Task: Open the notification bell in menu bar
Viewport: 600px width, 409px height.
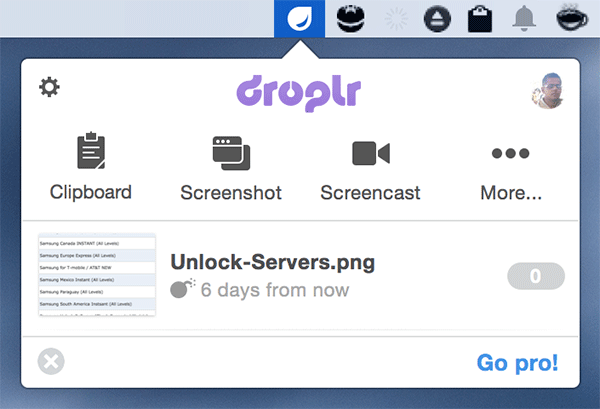Action: click(x=524, y=18)
